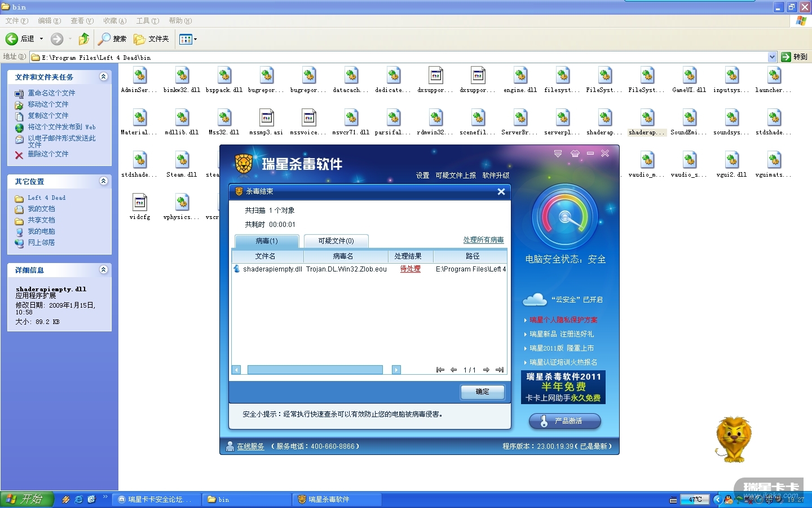Open the views icon in Explorer toolbar
The image size is (812, 508).
186,39
